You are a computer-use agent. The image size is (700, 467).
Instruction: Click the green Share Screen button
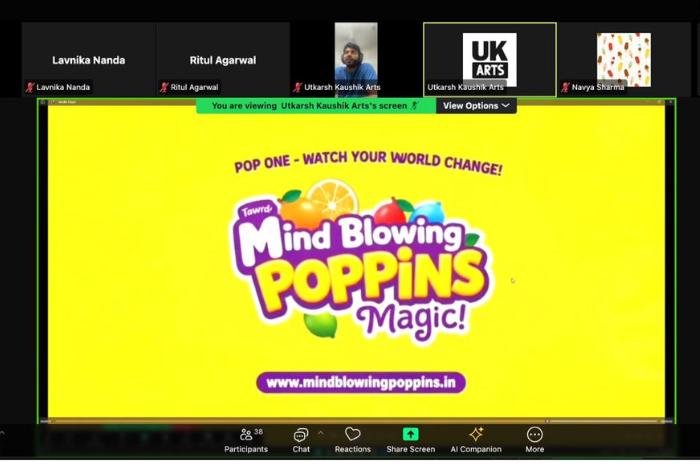[411, 440]
